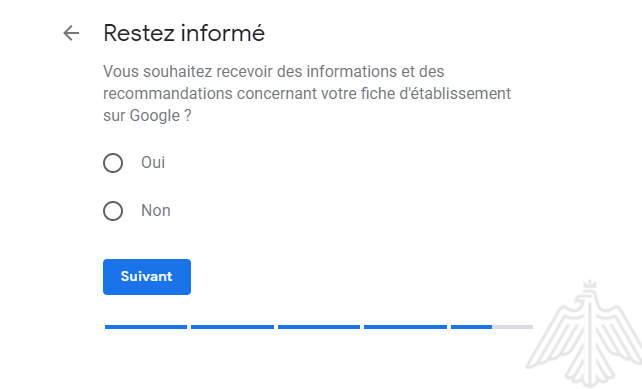Screen dimensions: 642x389
Task: Go back using the left arrow icon
Action: click(x=71, y=33)
